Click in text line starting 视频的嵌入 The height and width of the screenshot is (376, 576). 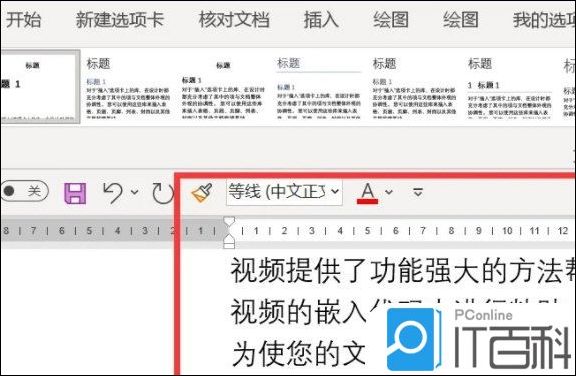coord(298,312)
